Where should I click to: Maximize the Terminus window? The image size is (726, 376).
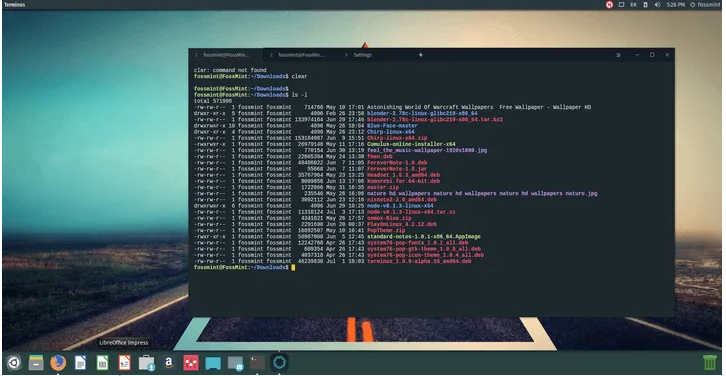(x=652, y=55)
